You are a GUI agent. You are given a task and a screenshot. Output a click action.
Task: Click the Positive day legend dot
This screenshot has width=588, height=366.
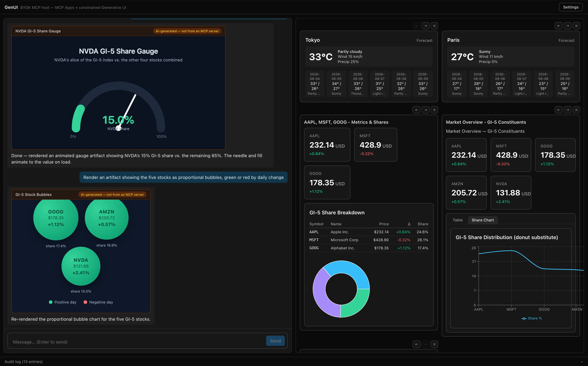[51, 302]
